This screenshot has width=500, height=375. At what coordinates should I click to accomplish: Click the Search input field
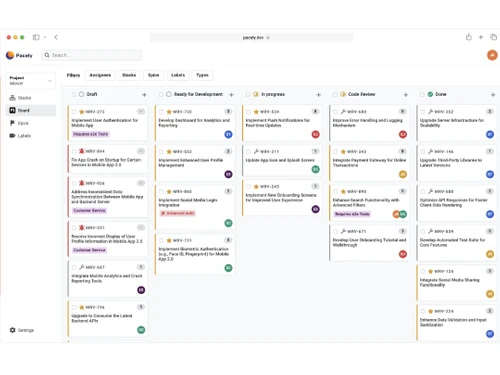(91, 55)
